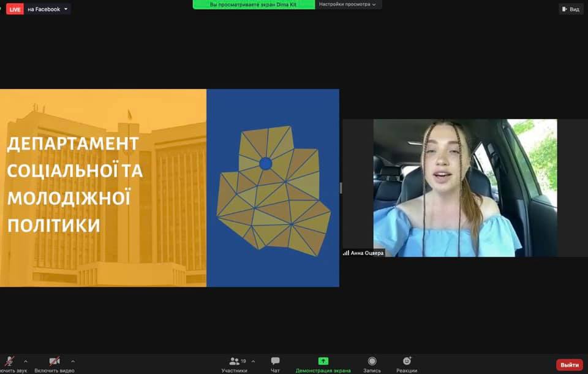Click the red 'Выйти' leave button
The width and height of the screenshot is (588, 374).
coord(569,365)
